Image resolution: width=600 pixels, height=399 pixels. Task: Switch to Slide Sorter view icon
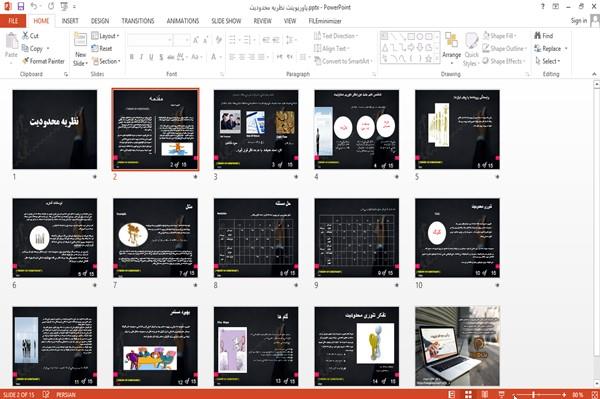tap(468, 394)
